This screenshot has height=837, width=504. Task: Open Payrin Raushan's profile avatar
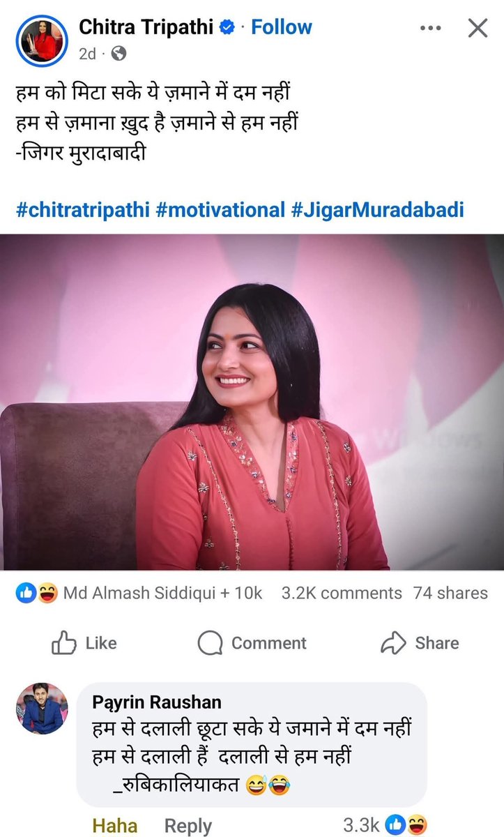pyautogui.click(x=42, y=708)
